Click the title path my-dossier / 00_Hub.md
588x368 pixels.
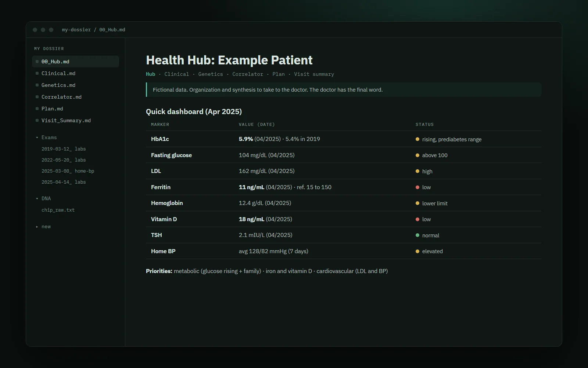(94, 30)
